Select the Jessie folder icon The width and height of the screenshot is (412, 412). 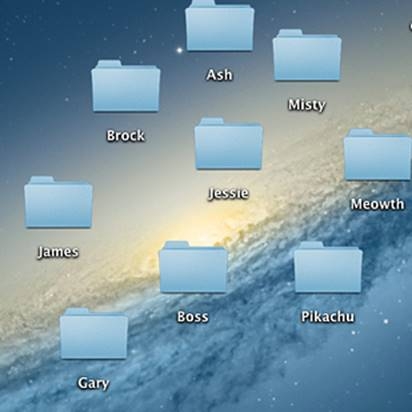coord(229,144)
